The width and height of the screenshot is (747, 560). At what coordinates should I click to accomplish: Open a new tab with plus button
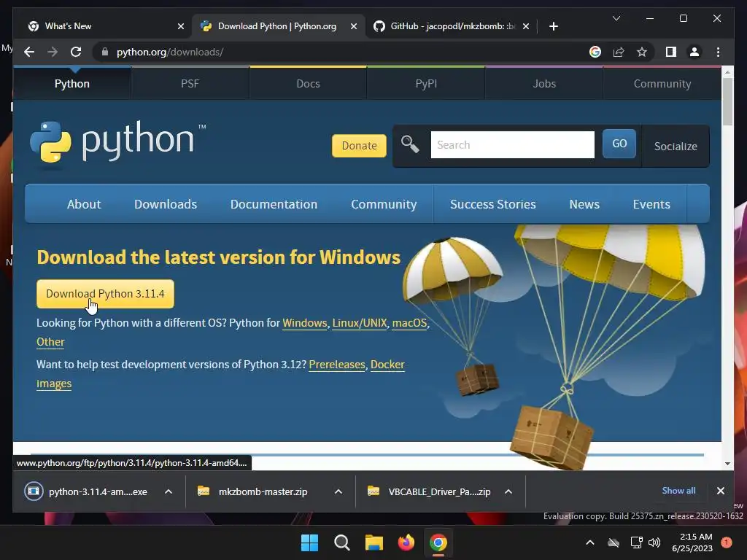553,26
